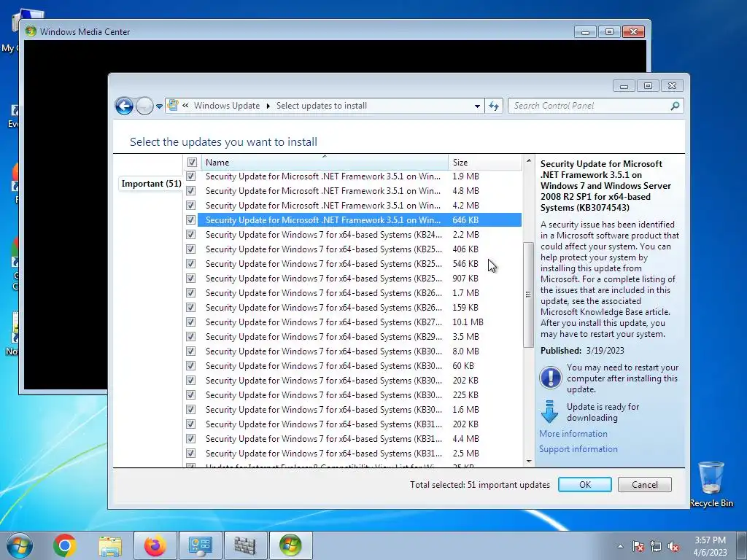Uncheck the 4.2 MB .NET Framework update
The image size is (747, 560).
[x=190, y=205]
